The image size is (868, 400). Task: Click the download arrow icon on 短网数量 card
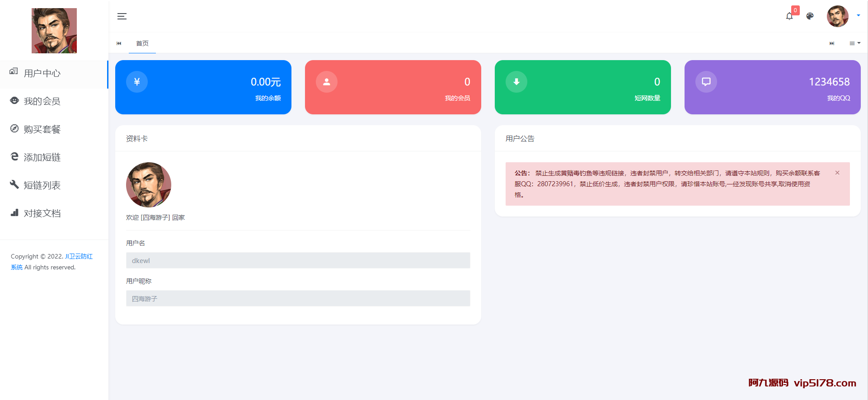(516, 82)
